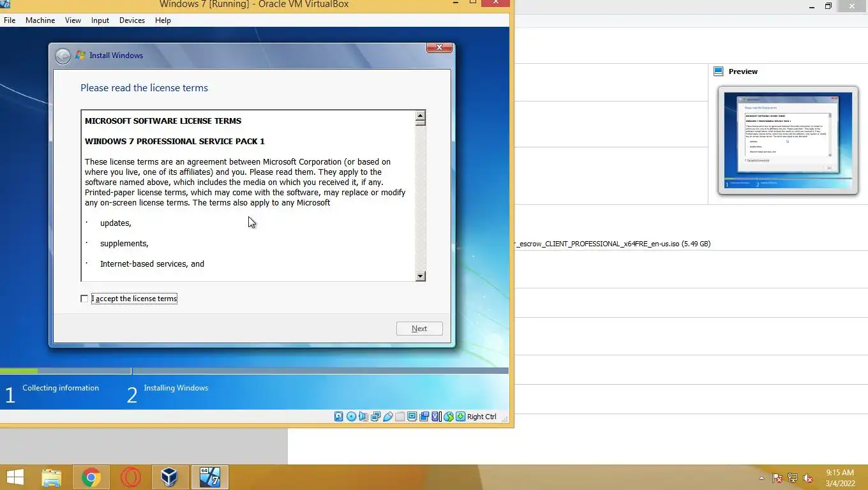This screenshot has height=490, width=868.
Task: Click the CPU virtualization V status icon
Action: [435, 417]
